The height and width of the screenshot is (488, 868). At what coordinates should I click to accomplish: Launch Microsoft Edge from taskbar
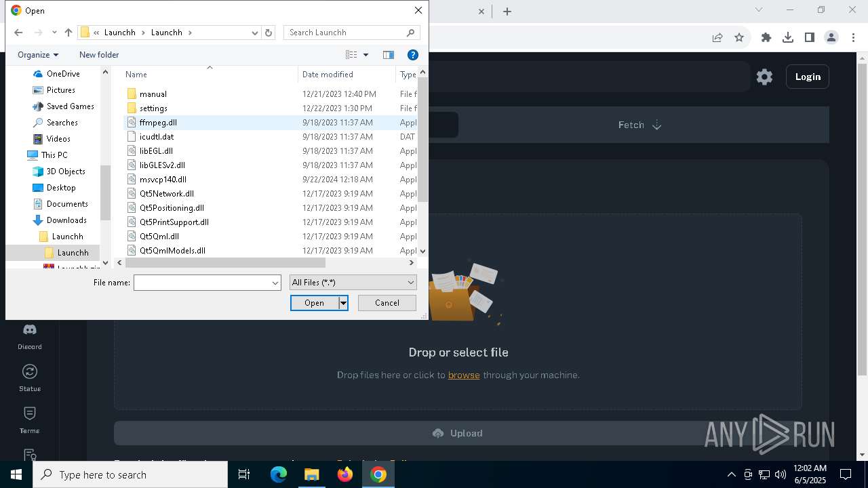279,474
